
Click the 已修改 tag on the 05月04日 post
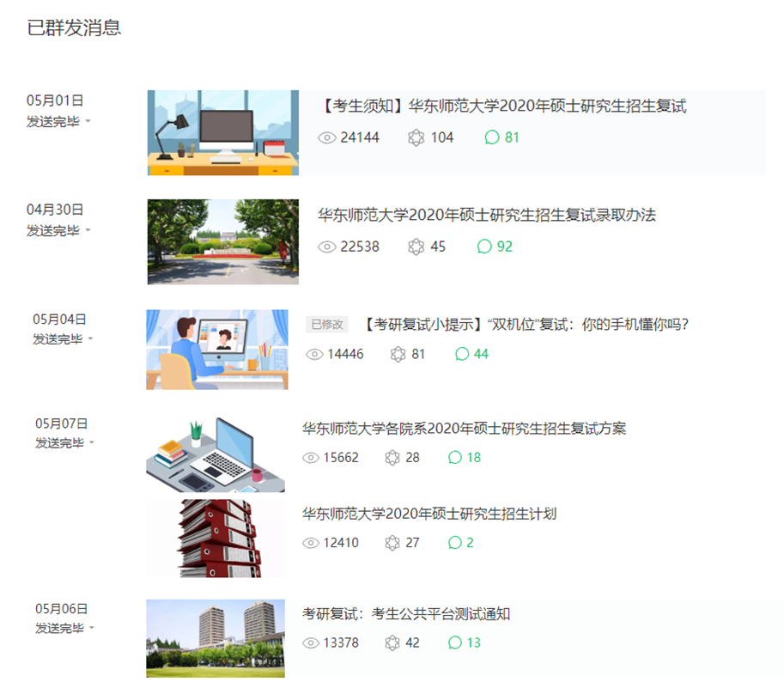326,324
